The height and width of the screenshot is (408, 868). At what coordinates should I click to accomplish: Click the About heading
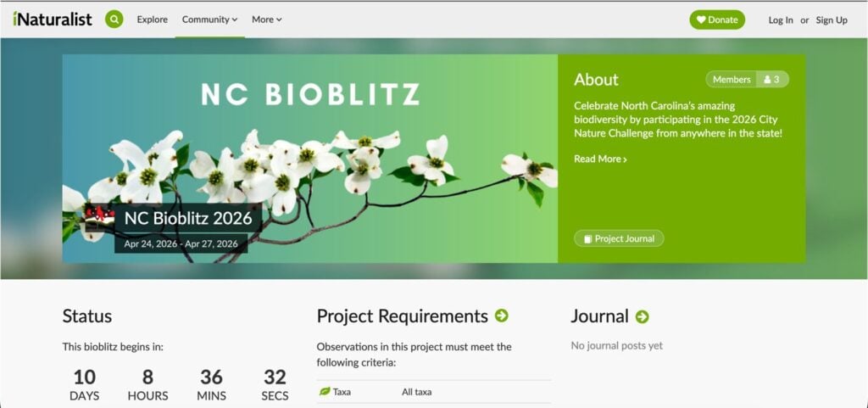pos(596,80)
